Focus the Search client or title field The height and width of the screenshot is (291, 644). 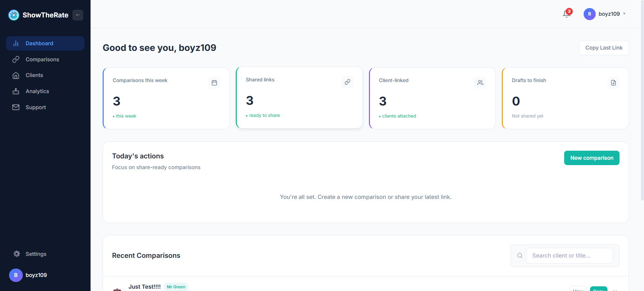569,256
